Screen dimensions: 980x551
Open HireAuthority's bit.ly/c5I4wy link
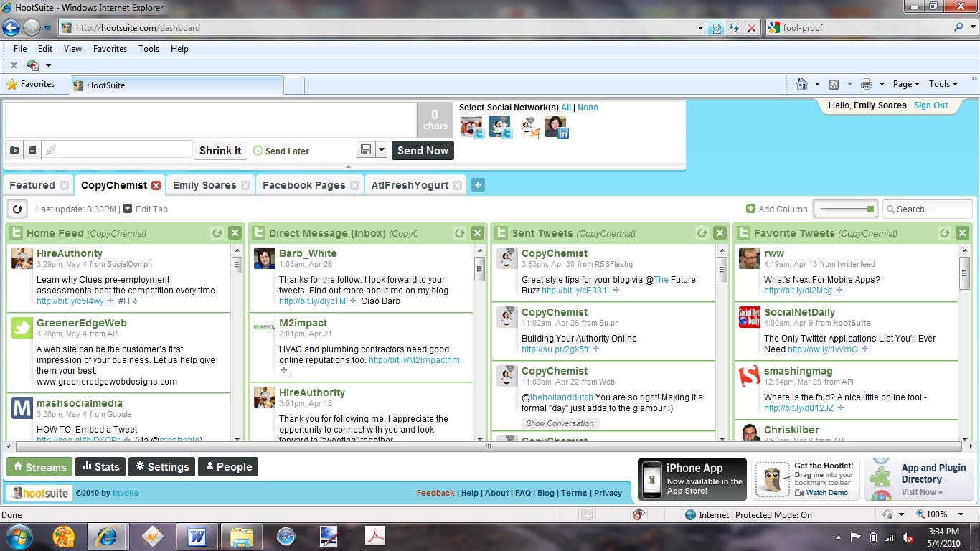[70, 301]
